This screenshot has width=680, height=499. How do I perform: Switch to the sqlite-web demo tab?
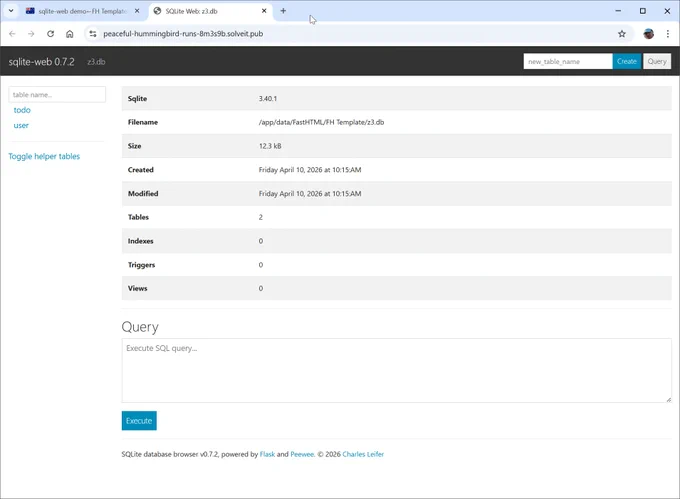82,11
